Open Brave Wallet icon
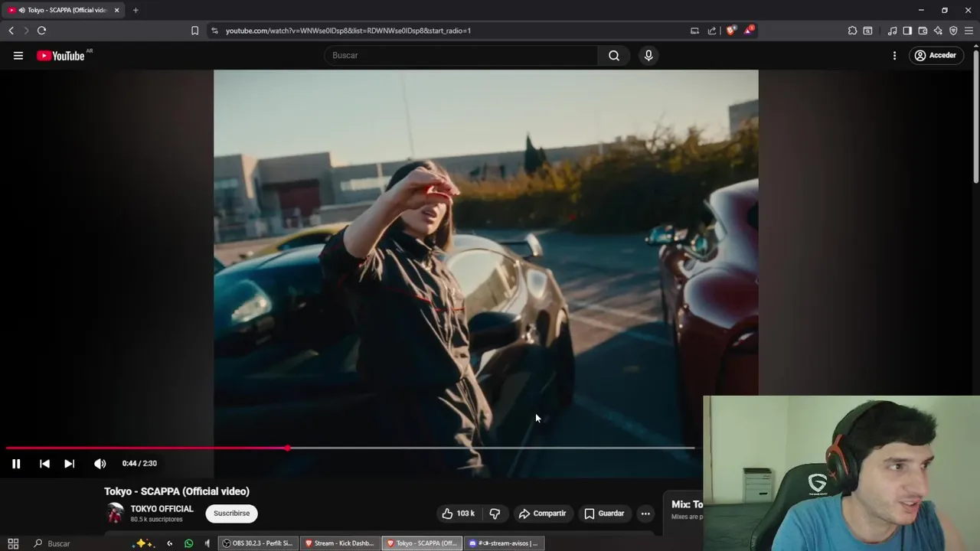The width and height of the screenshot is (980, 551). tap(923, 31)
